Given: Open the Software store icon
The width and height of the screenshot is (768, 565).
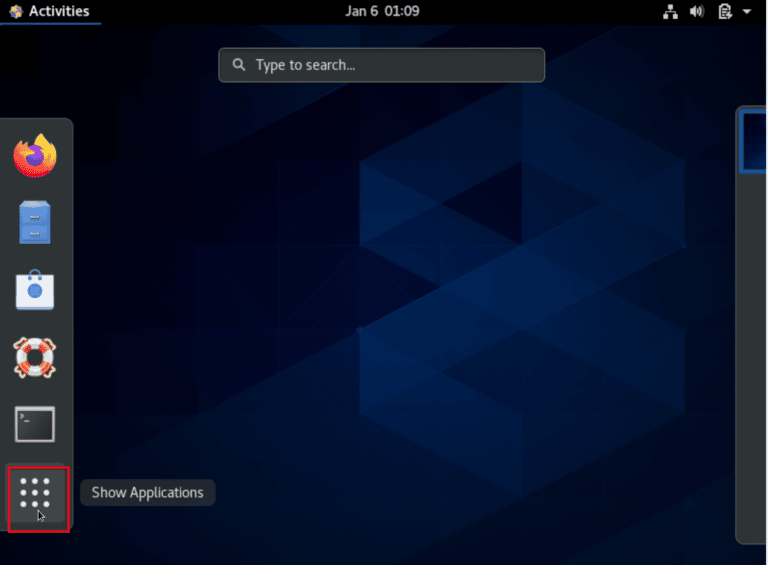Looking at the screenshot, I should click(35, 289).
